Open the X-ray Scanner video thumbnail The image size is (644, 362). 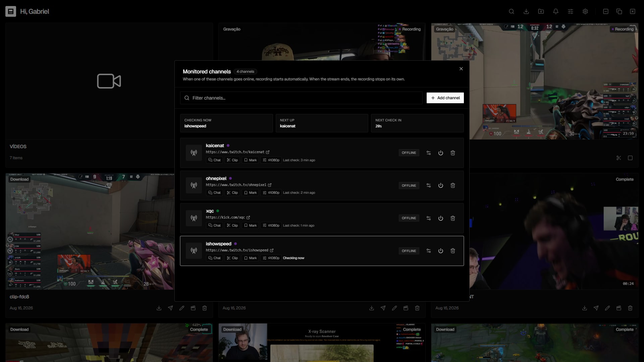point(322,343)
